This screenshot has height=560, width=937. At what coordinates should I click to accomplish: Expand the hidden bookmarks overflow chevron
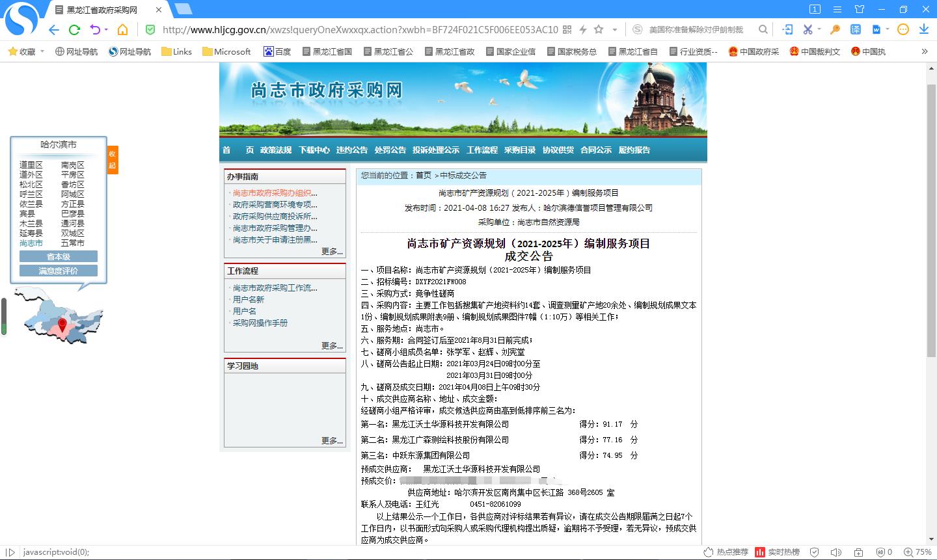coord(925,51)
